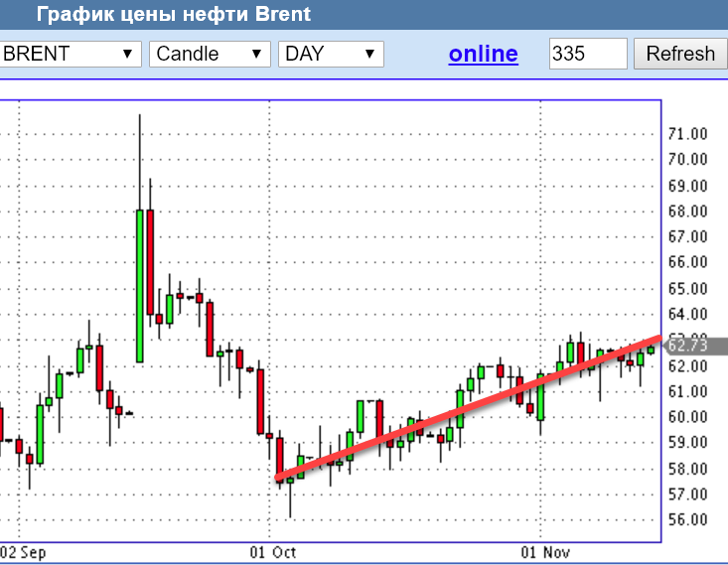Select the 02 Sep date label
Screen dimensions: 728x565
pos(24,551)
